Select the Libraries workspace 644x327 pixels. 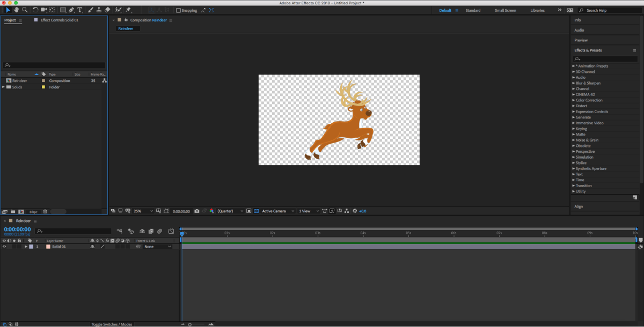click(x=537, y=10)
